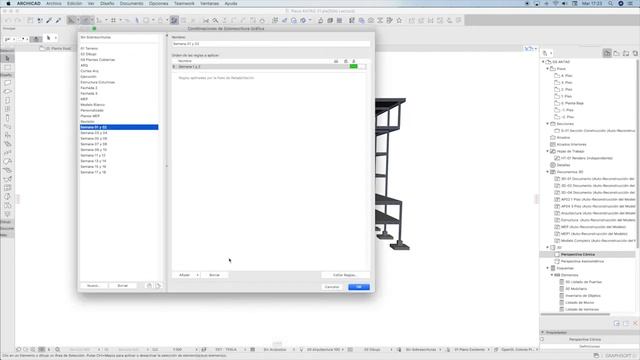The image size is (640, 360).
Task: Click Borrar below the rules list
Action: click(x=214, y=275)
